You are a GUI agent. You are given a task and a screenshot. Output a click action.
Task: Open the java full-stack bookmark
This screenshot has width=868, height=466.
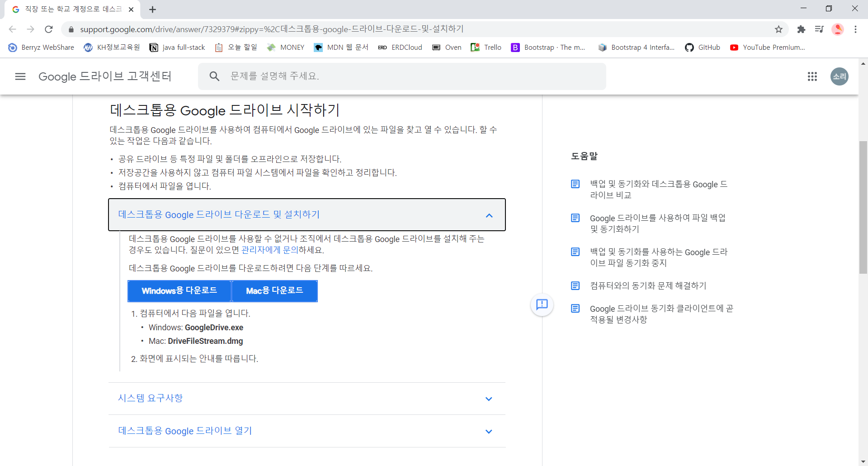pos(177,48)
